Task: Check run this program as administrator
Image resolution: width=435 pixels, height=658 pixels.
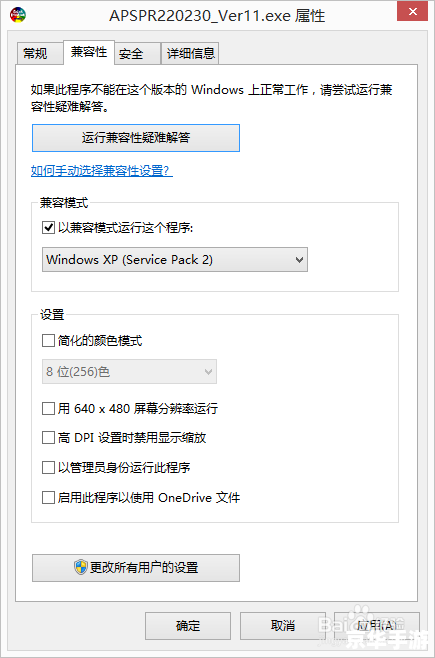Action: [x=48, y=467]
